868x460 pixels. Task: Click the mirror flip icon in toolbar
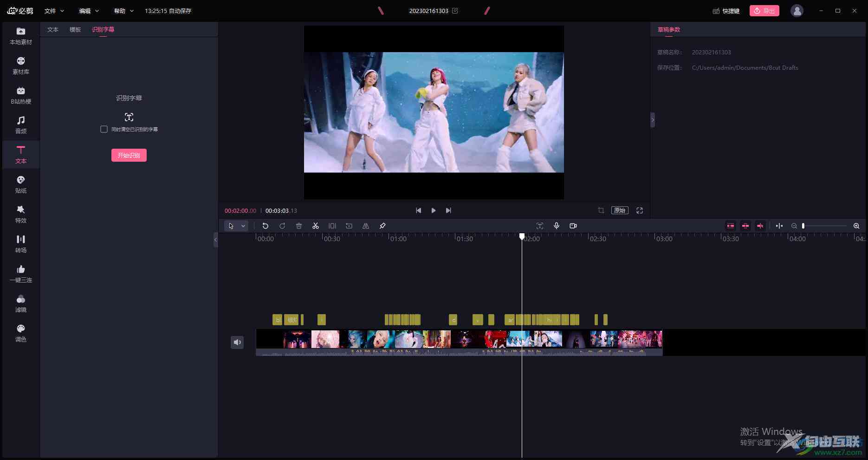(366, 226)
